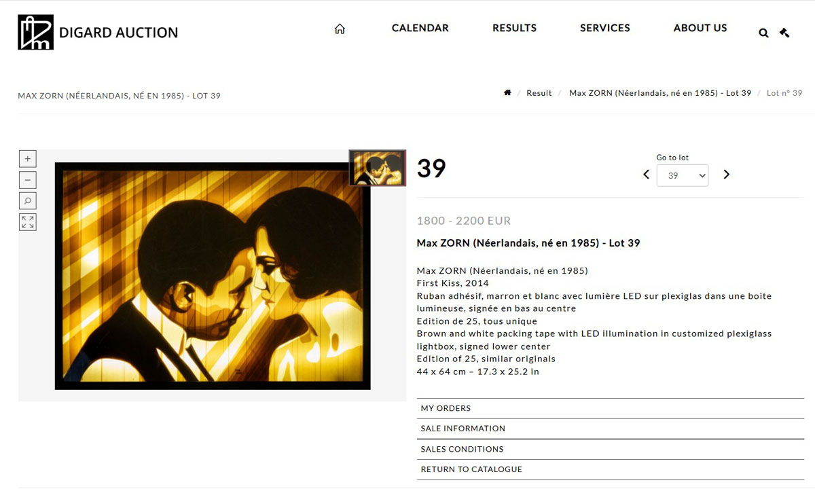Click the Result breadcrumb link
This screenshot has width=815, height=504.
point(539,93)
